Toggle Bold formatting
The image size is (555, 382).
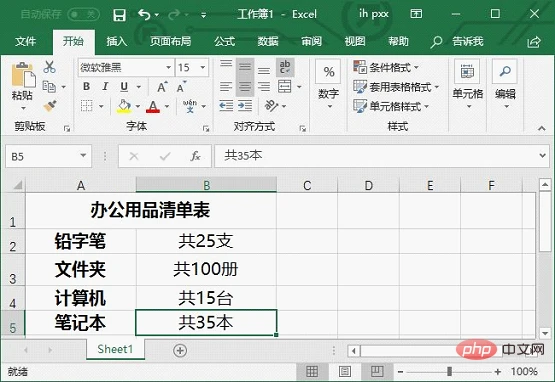(86, 86)
